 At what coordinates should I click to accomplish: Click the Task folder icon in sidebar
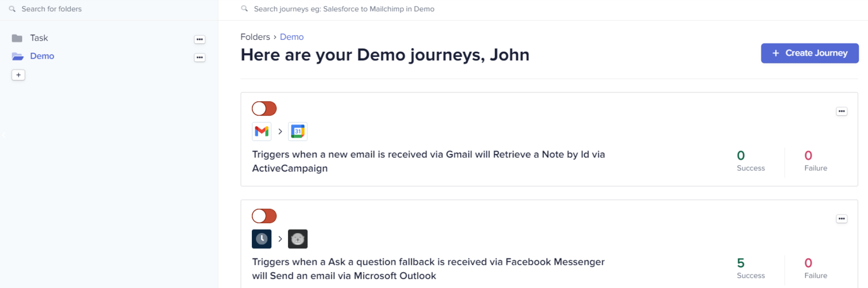17,38
